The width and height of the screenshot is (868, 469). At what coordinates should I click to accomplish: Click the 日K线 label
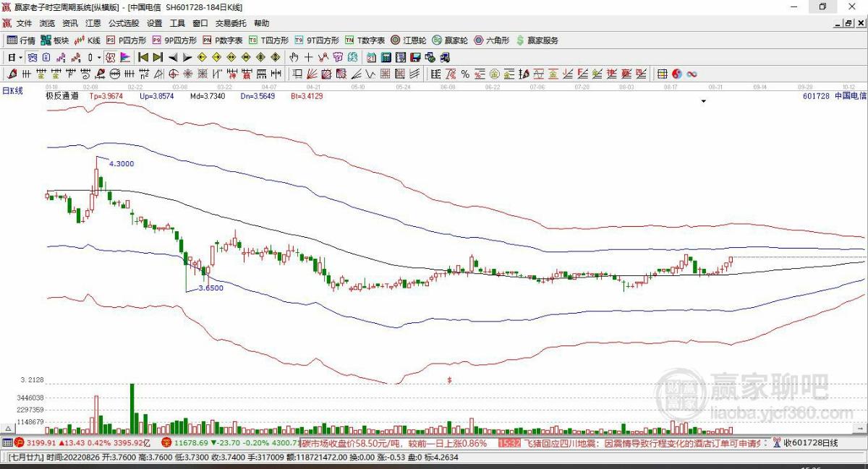12,91
